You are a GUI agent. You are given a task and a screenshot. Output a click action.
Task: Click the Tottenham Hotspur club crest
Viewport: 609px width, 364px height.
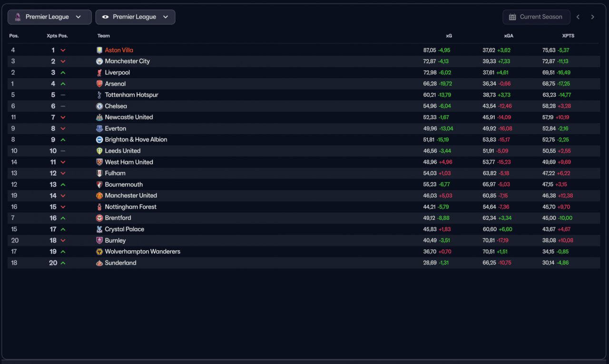coord(99,95)
